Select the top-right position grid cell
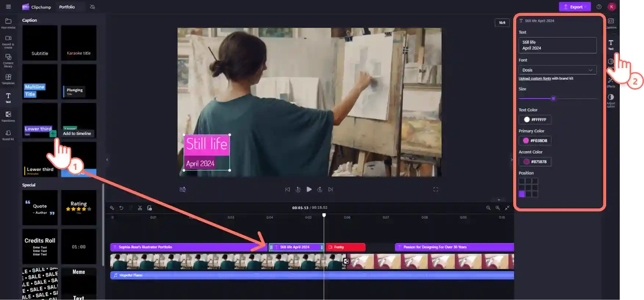 pyautogui.click(x=535, y=181)
